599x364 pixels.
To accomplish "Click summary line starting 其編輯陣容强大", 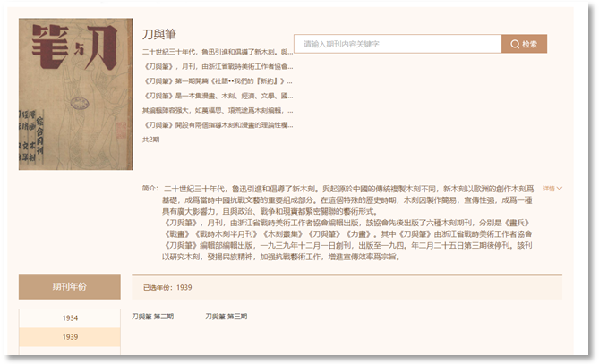I will click(x=217, y=110).
